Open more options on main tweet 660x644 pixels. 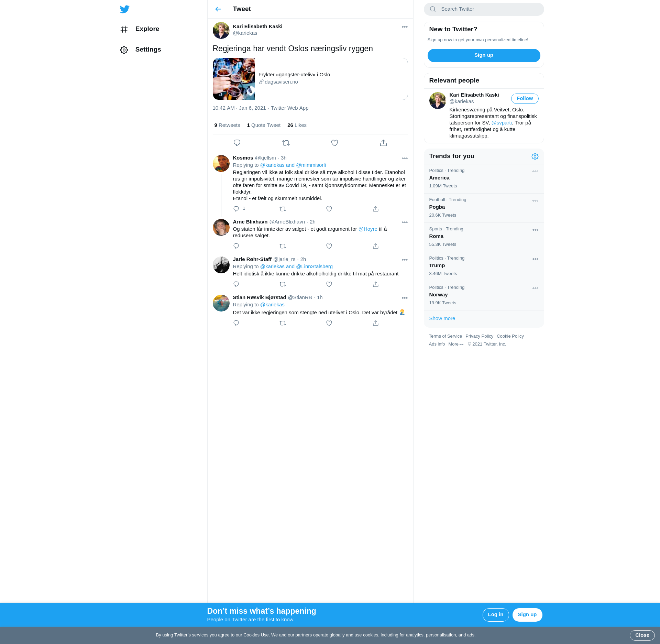(405, 27)
